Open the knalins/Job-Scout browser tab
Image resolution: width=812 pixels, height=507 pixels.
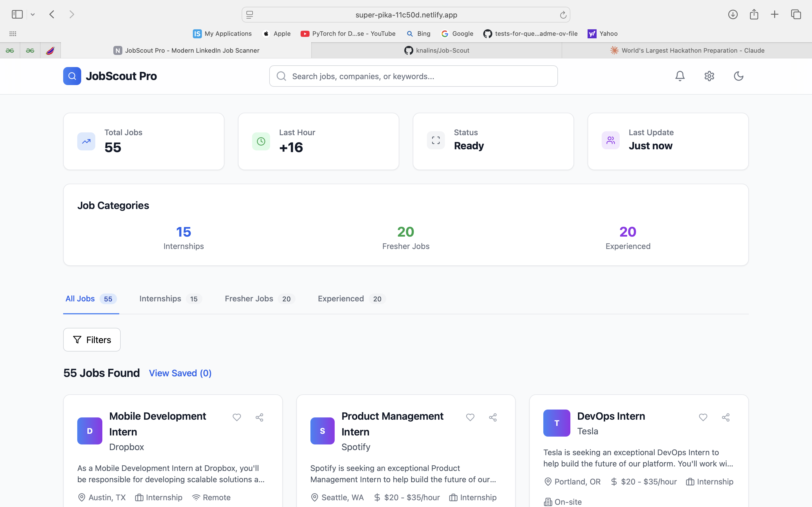436,51
